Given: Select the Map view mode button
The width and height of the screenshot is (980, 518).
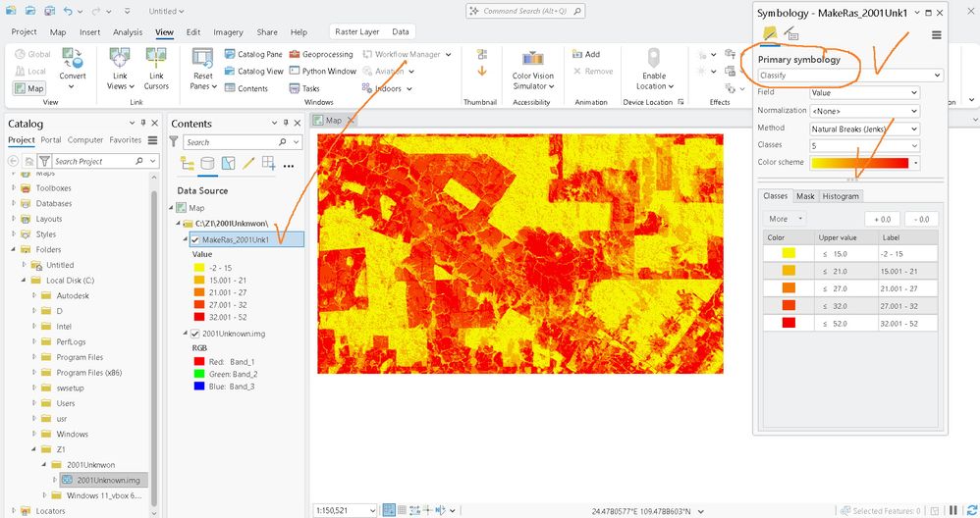Looking at the screenshot, I should (x=28, y=88).
